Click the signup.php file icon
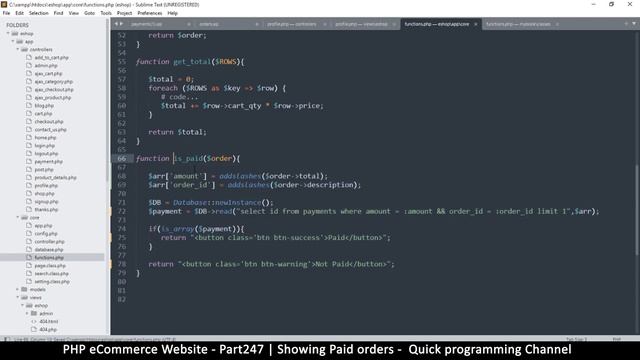This screenshot has height=360, width=640. (29, 202)
